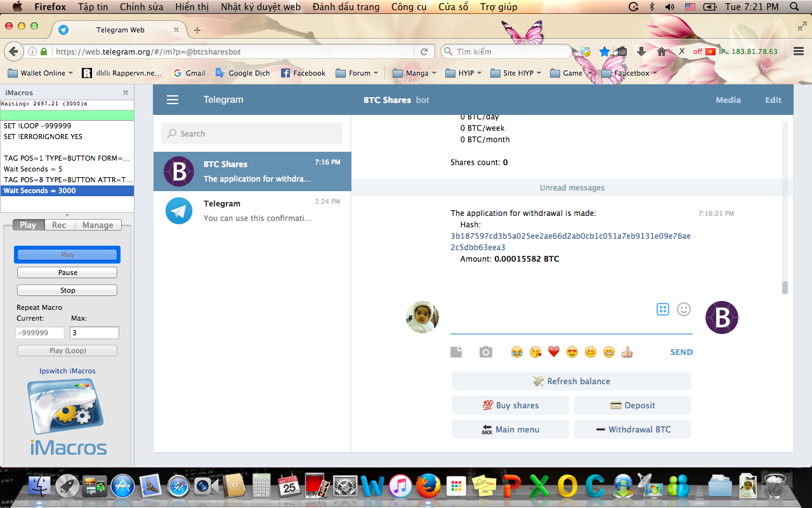This screenshot has width=812, height=508.
Task: Open the emoji picker smiley icon
Action: pos(684,309)
